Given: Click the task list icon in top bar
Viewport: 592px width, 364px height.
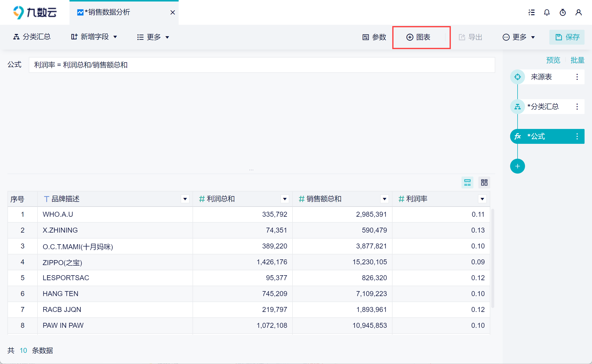Looking at the screenshot, I should point(531,12).
